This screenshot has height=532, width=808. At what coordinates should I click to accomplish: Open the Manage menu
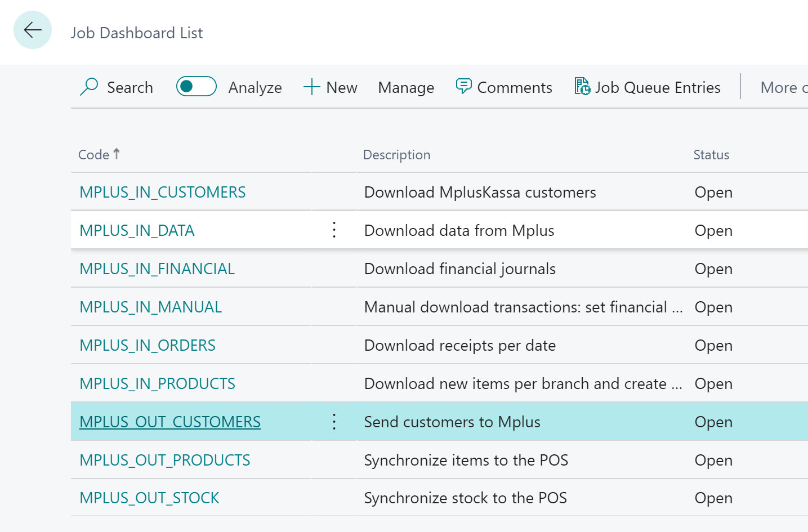pyautogui.click(x=406, y=87)
